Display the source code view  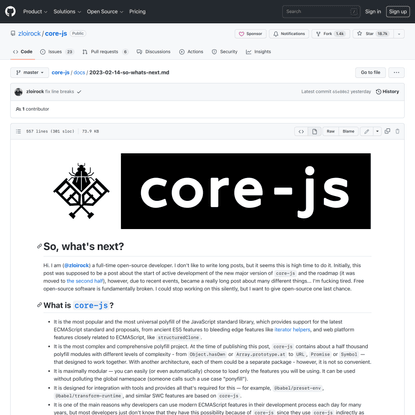[301, 131]
